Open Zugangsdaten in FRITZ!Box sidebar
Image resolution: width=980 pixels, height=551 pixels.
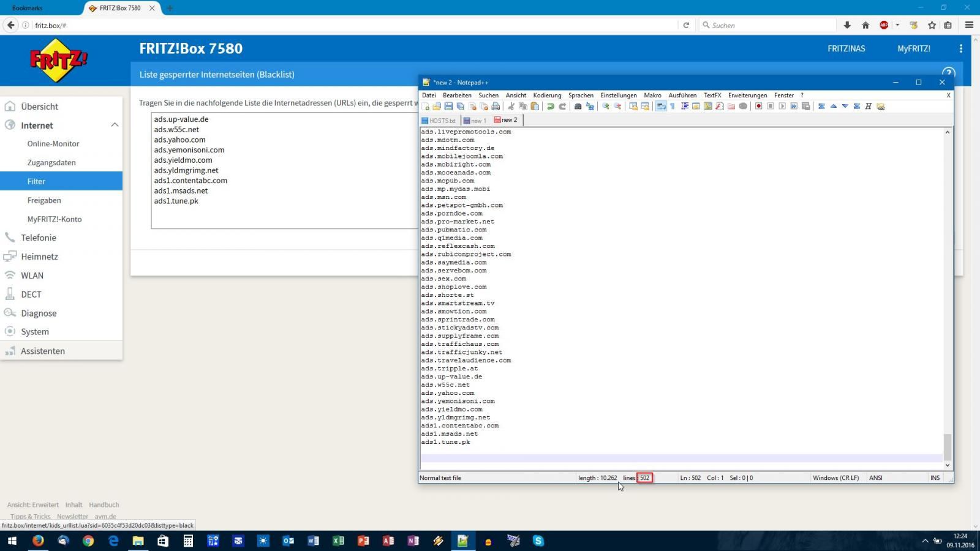[51, 163]
